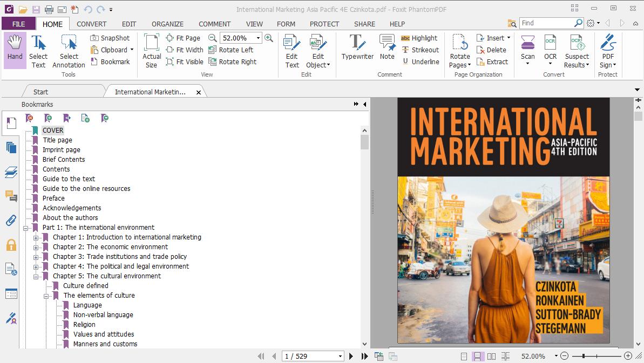Image resolution: width=644 pixels, height=363 pixels.
Task: Expand Chapter 1 bookmark node
Action: [36, 237]
